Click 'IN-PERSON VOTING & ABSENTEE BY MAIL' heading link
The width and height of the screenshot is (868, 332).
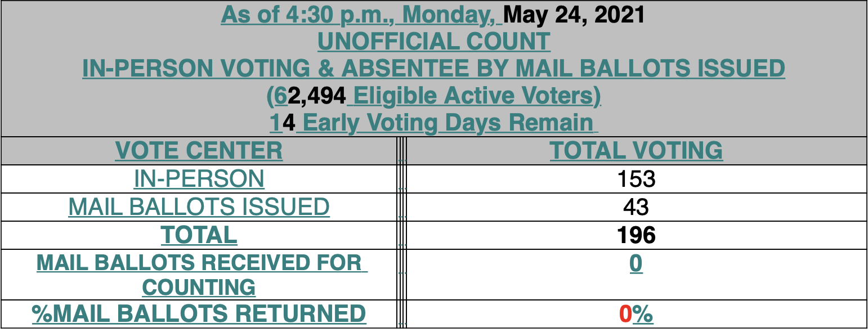(x=433, y=69)
